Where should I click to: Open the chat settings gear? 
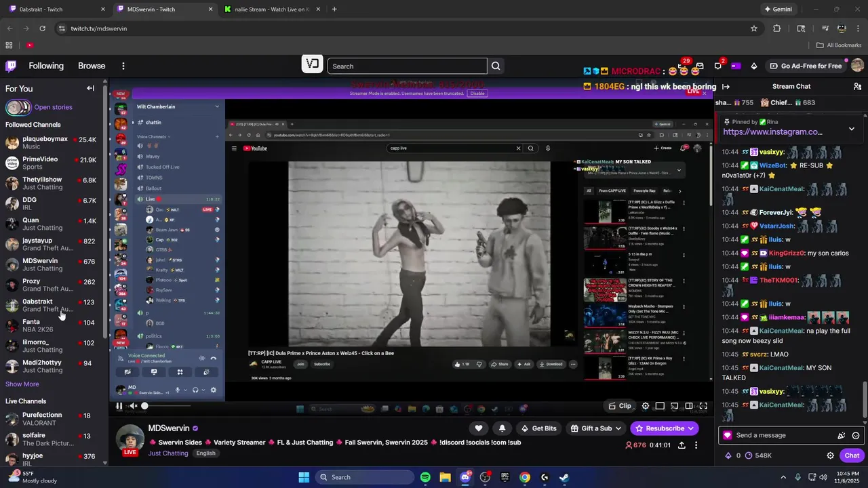[x=830, y=455]
